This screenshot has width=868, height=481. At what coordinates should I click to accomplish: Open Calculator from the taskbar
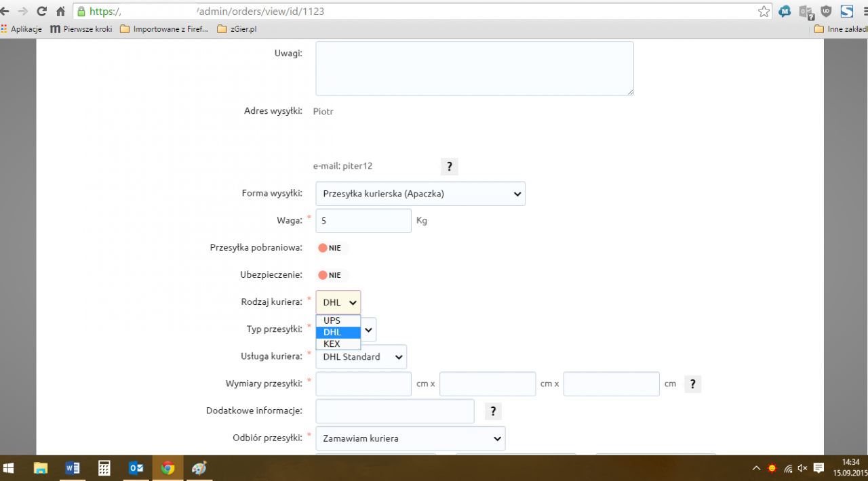click(104, 468)
